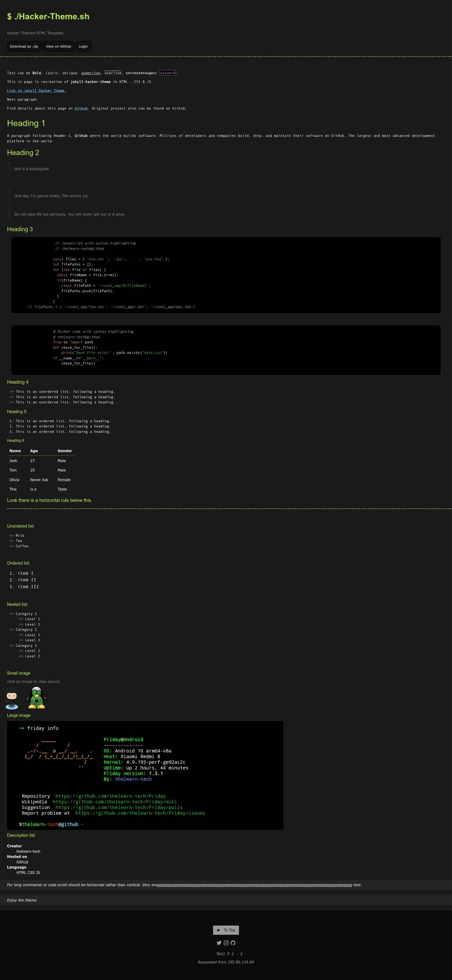This screenshot has height=980, width=452.
Task: Click the Download as .zip button
Action: (x=24, y=46)
